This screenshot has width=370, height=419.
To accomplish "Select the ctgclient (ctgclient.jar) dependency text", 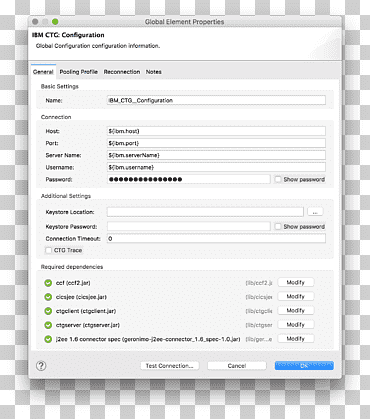I will pyautogui.click(x=86, y=311).
